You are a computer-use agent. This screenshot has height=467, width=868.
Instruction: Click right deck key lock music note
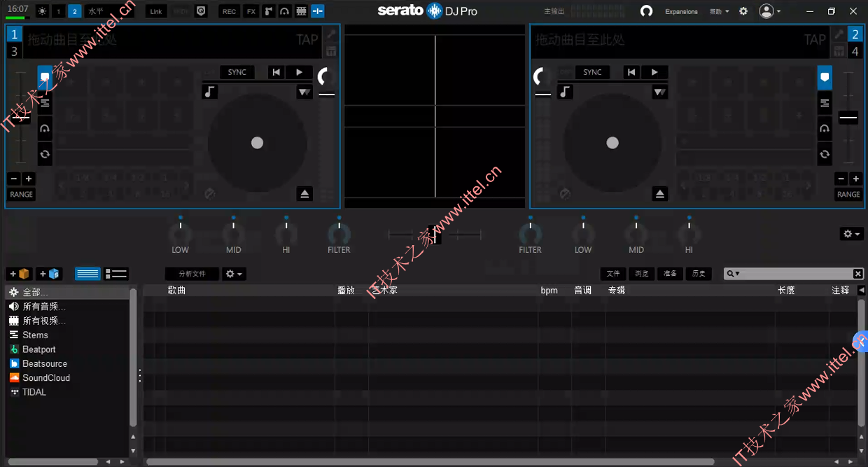(565, 92)
